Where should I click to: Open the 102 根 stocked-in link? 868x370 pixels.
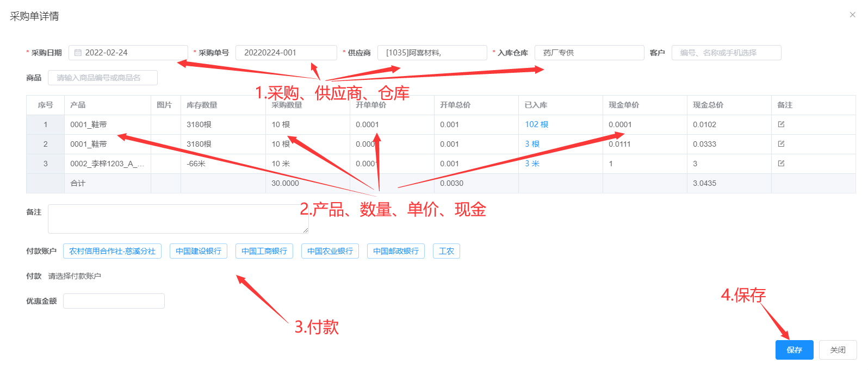tap(536, 124)
